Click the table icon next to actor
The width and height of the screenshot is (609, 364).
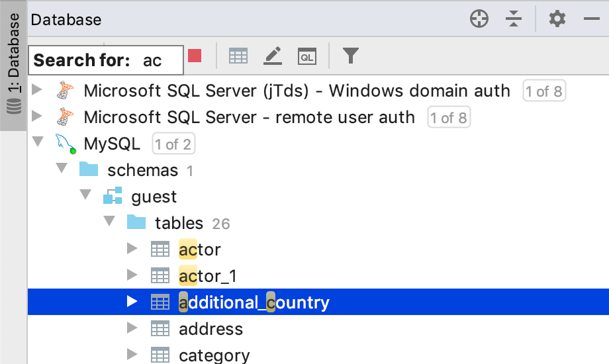160,249
